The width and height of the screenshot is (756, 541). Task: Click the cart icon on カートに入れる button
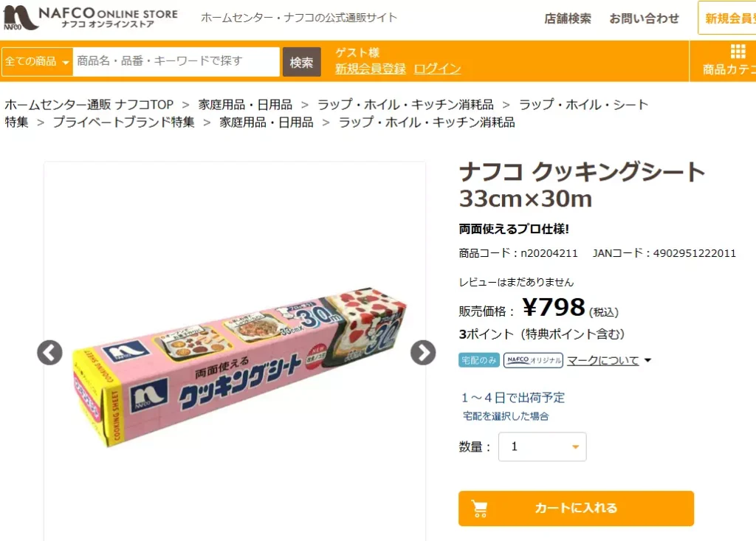pyautogui.click(x=481, y=508)
